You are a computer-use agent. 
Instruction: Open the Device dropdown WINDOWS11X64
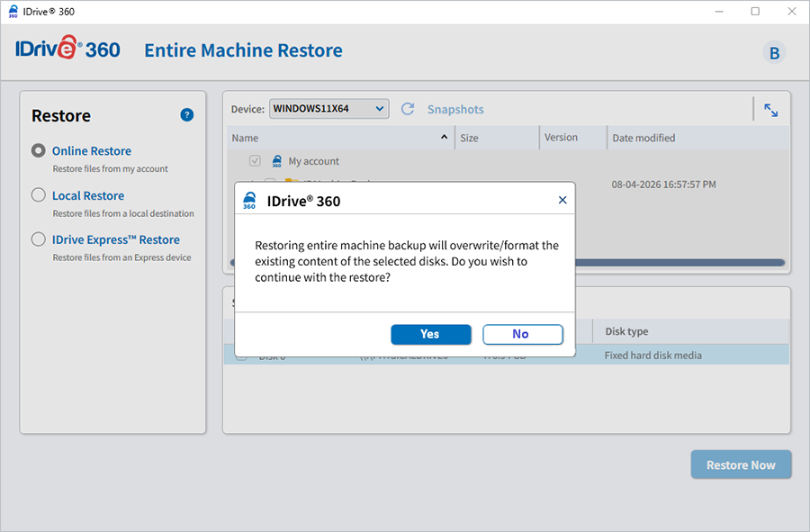click(x=329, y=108)
